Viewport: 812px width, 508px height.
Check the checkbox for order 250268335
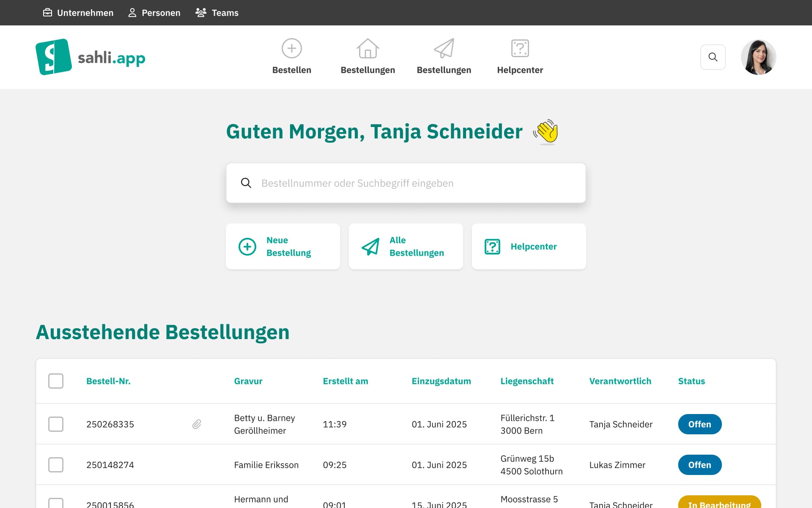pos(55,424)
